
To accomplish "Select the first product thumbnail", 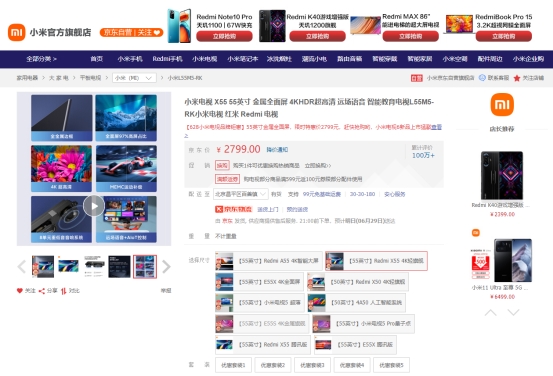I will pos(43,267).
